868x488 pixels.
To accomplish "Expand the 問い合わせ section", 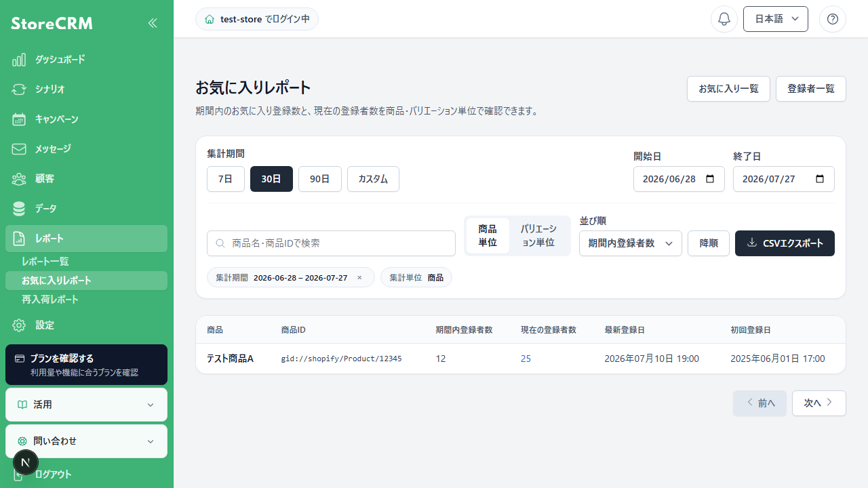I will [x=86, y=441].
